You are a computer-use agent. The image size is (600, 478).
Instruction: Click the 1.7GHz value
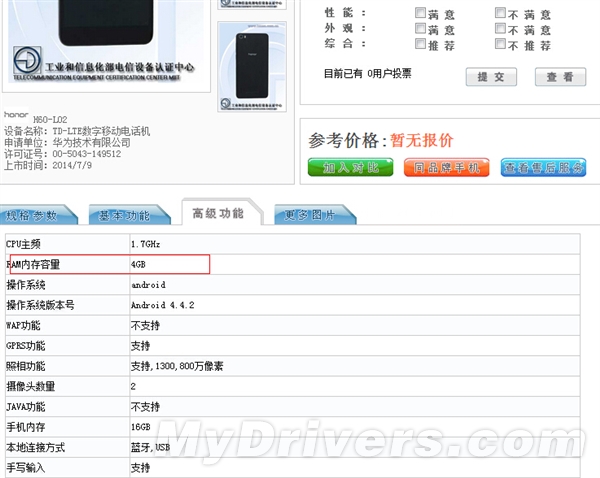[x=145, y=244]
